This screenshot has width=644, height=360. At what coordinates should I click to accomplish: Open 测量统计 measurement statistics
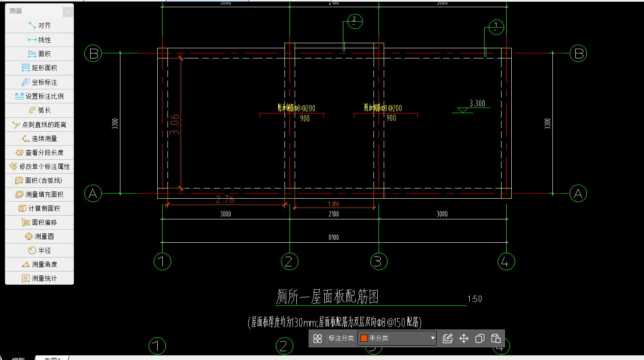(39, 278)
